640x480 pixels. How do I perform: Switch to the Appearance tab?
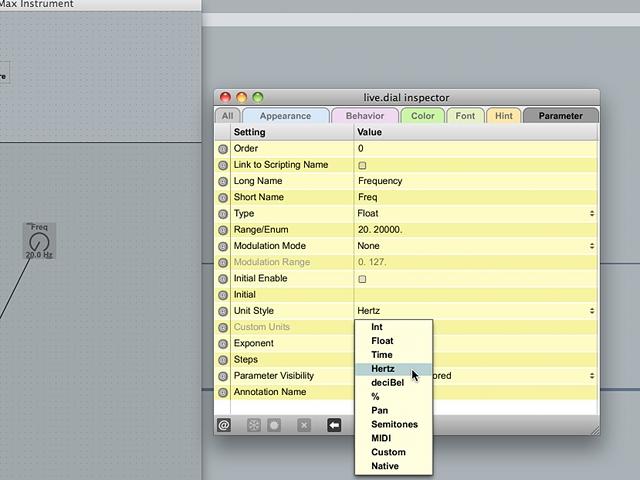tap(286, 116)
